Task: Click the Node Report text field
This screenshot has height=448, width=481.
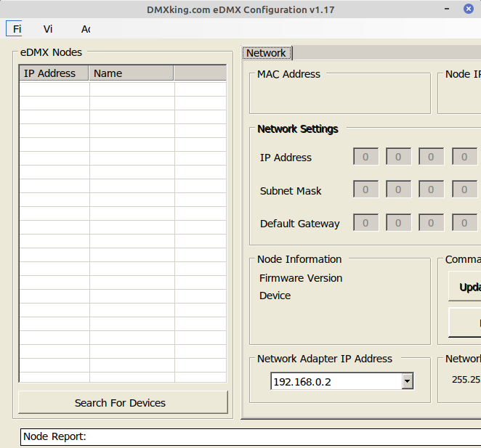Action: pos(251,436)
